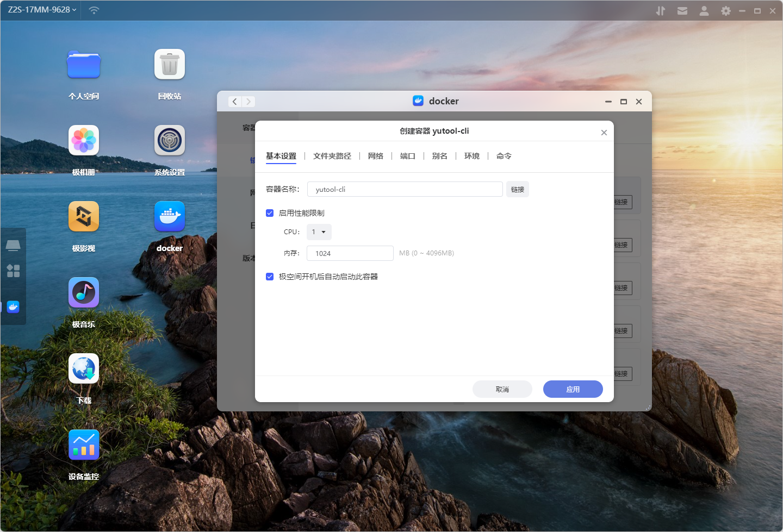Open the Z2S-17MM-9628 device dropdown
783x532 pixels.
tap(42, 10)
